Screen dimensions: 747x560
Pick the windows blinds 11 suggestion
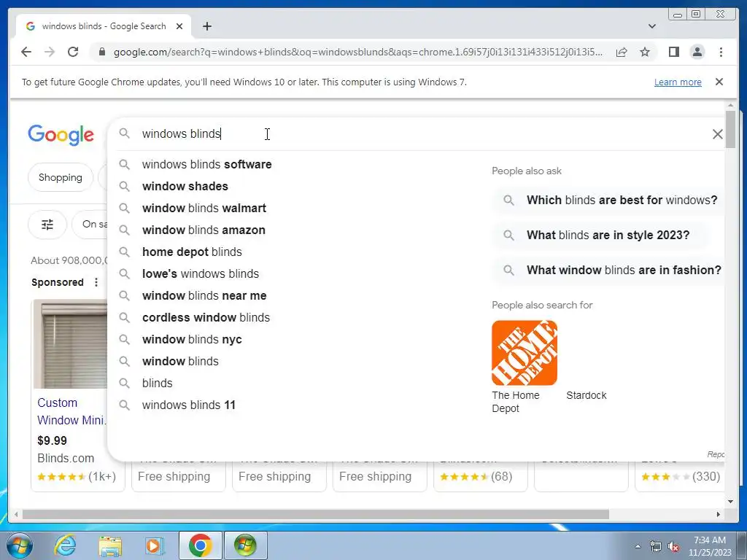coord(189,405)
